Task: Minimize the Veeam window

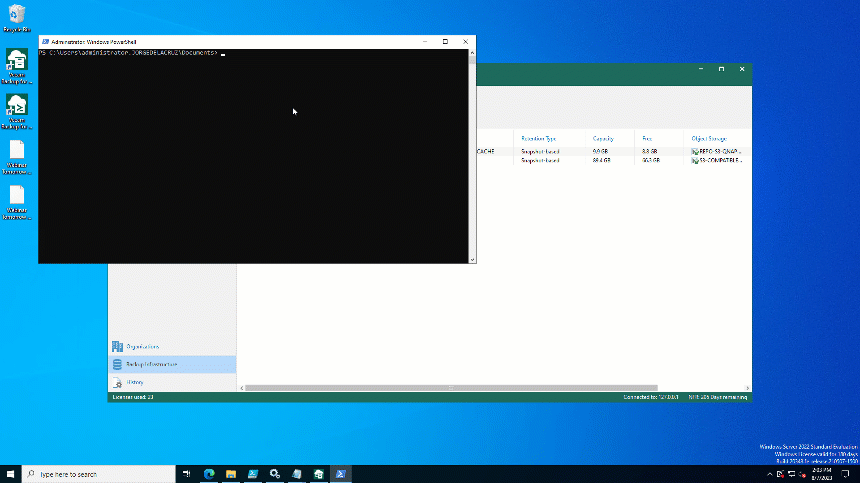Action: [701, 69]
